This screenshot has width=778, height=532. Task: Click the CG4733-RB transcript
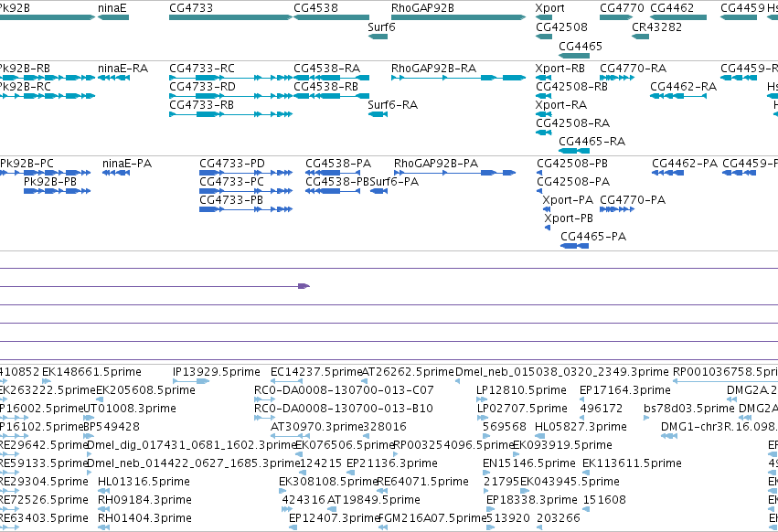pyautogui.click(x=230, y=114)
